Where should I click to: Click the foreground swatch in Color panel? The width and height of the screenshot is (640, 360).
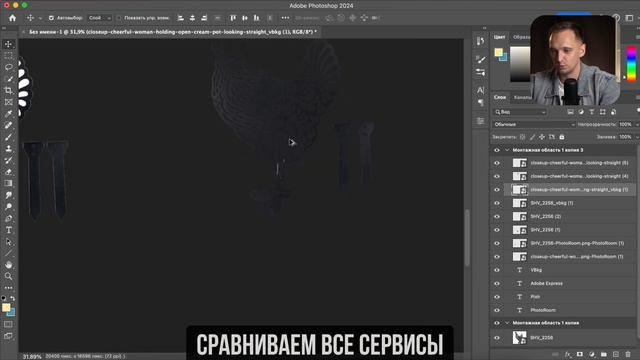pyautogui.click(x=498, y=52)
